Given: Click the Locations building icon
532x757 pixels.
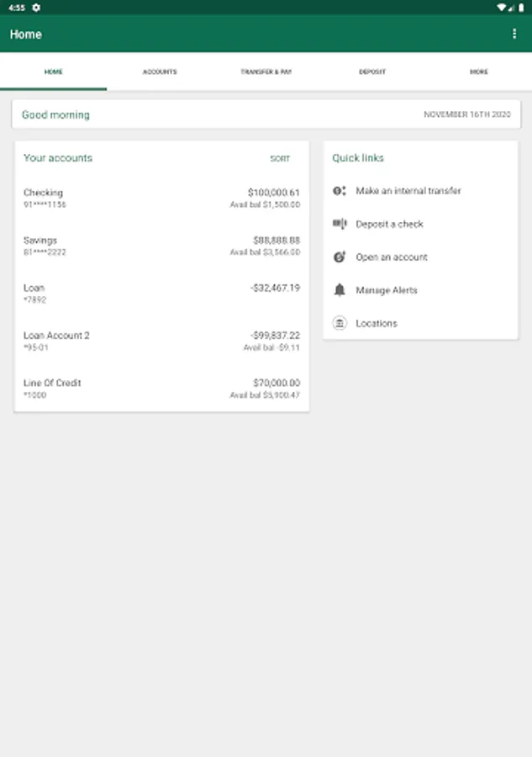Looking at the screenshot, I should pyautogui.click(x=340, y=323).
